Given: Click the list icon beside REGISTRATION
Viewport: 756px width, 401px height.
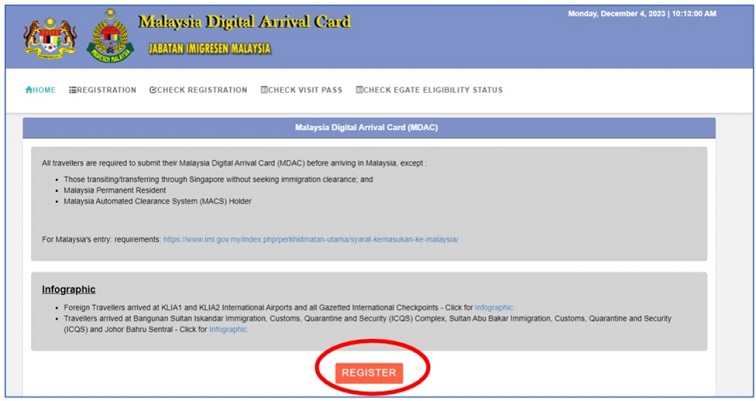Looking at the screenshot, I should pos(73,90).
